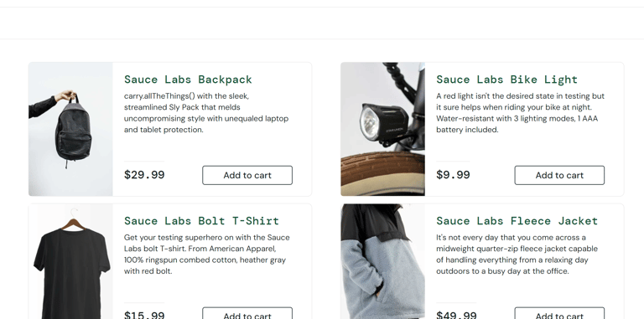Open the Sauce Labs Bolt T-Shirt title link
Screen dimensions: 644x319
click(201, 221)
